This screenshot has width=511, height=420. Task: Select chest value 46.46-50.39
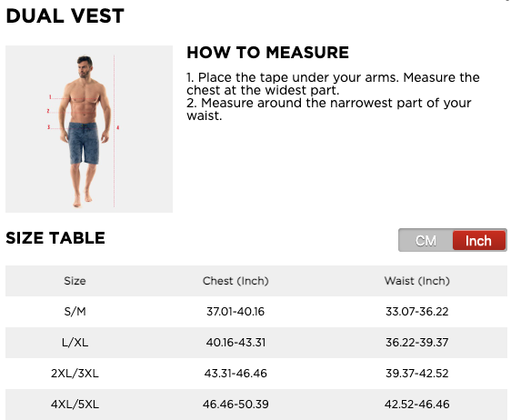tap(235, 405)
